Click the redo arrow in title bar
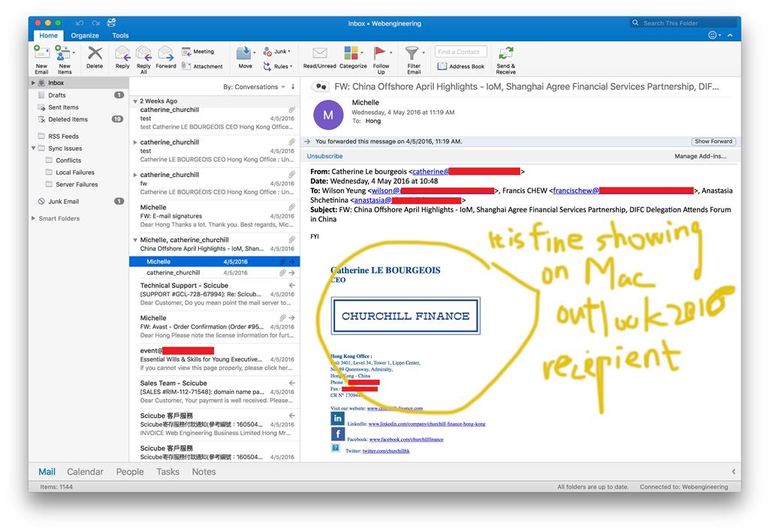Viewport: 769px width, 532px height. pyautogui.click(x=95, y=23)
